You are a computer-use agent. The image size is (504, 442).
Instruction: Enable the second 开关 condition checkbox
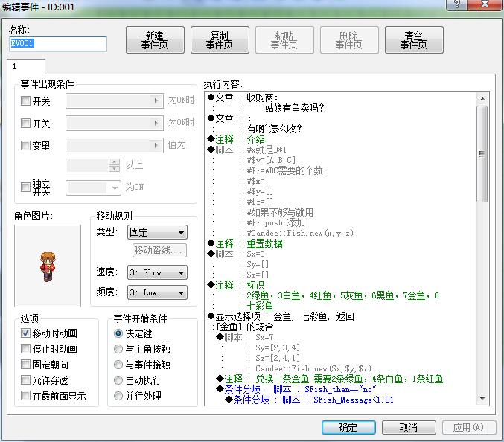pos(25,123)
